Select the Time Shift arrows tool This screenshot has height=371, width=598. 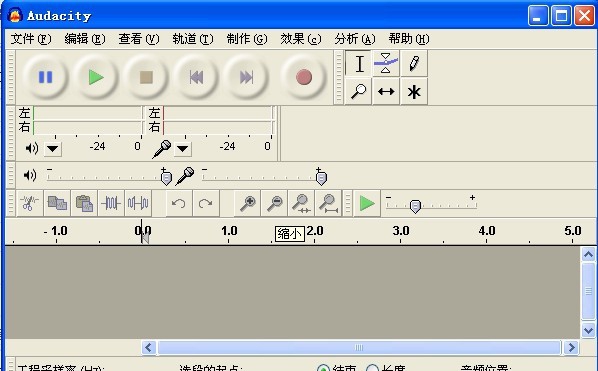386,92
